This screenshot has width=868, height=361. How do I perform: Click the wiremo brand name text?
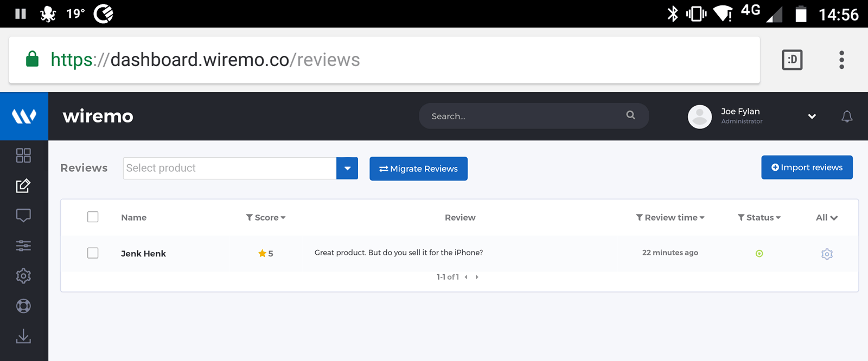98,116
